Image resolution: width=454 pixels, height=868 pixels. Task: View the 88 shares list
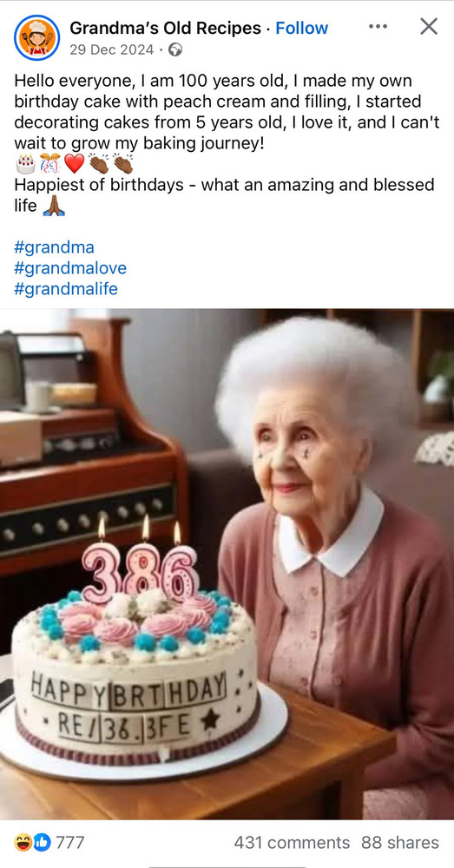[400, 843]
